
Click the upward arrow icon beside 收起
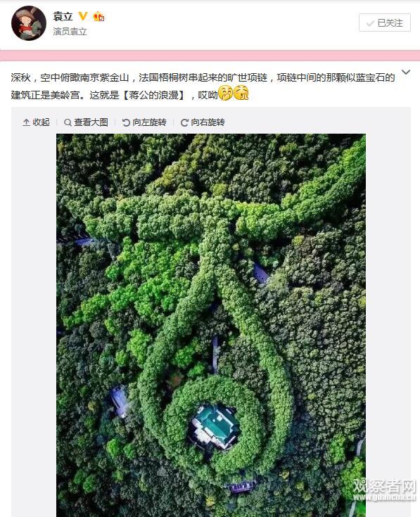[26, 122]
